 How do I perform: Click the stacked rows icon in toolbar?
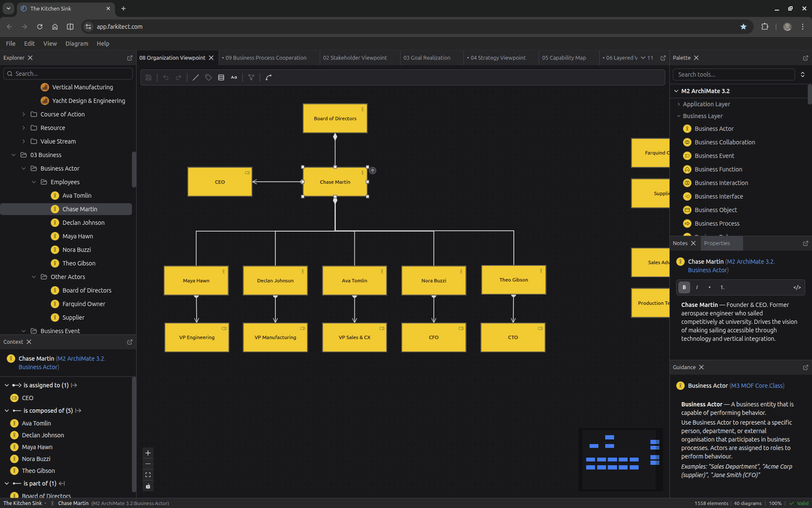(x=221, y=77)
